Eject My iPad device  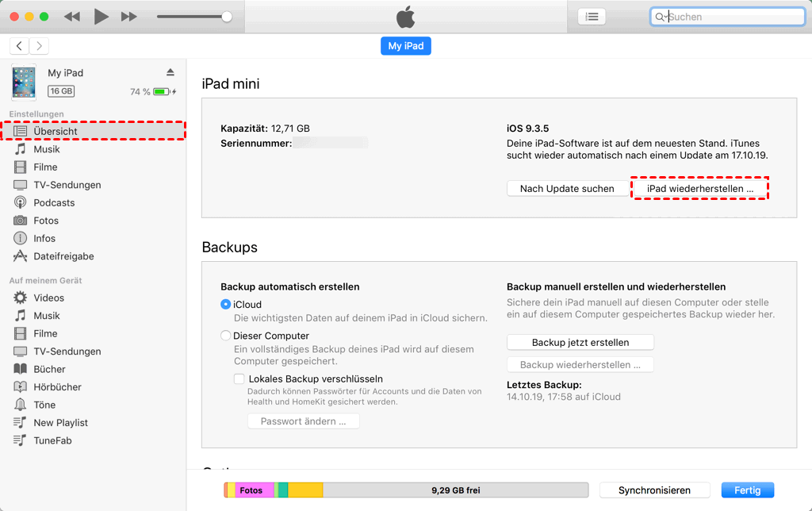(x=170, y=72)
